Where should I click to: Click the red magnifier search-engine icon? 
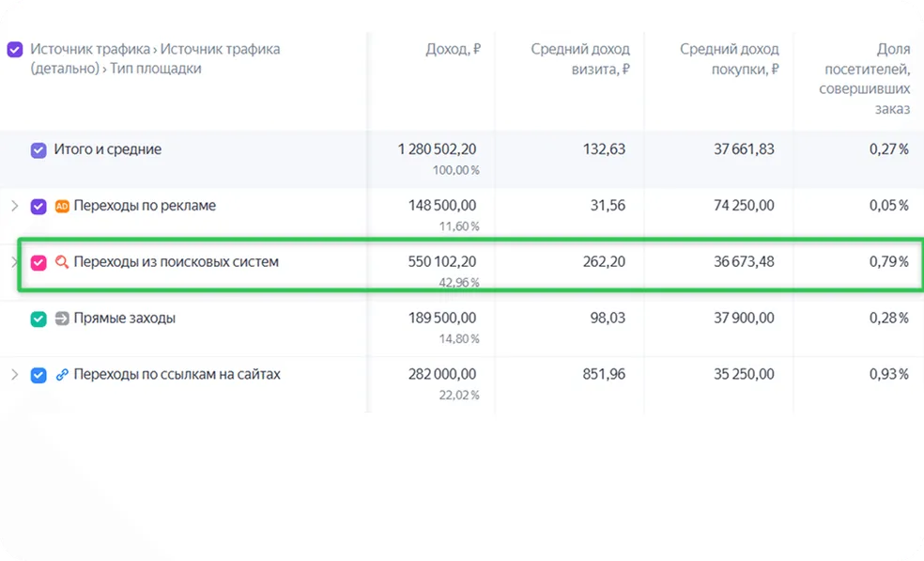pos(62,262)
